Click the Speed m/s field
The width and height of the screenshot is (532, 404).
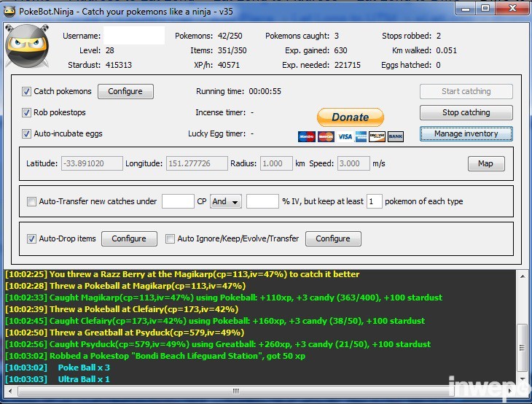coord(353,163)
